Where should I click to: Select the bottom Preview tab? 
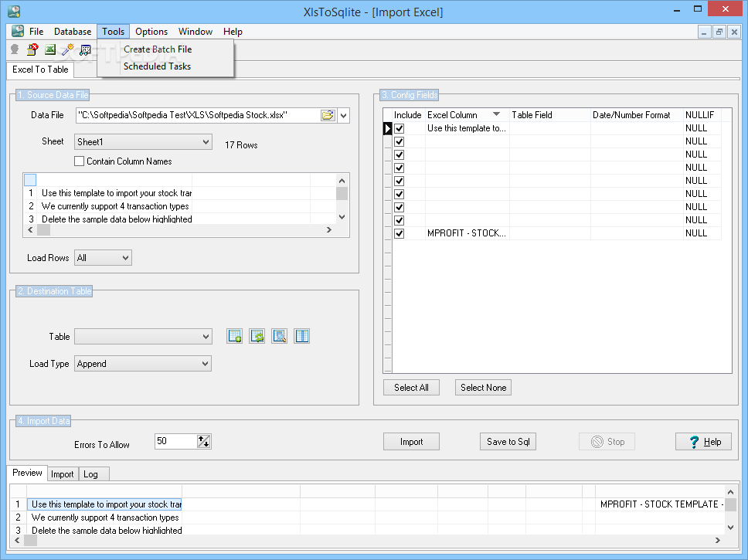click(x=27, y=473)
